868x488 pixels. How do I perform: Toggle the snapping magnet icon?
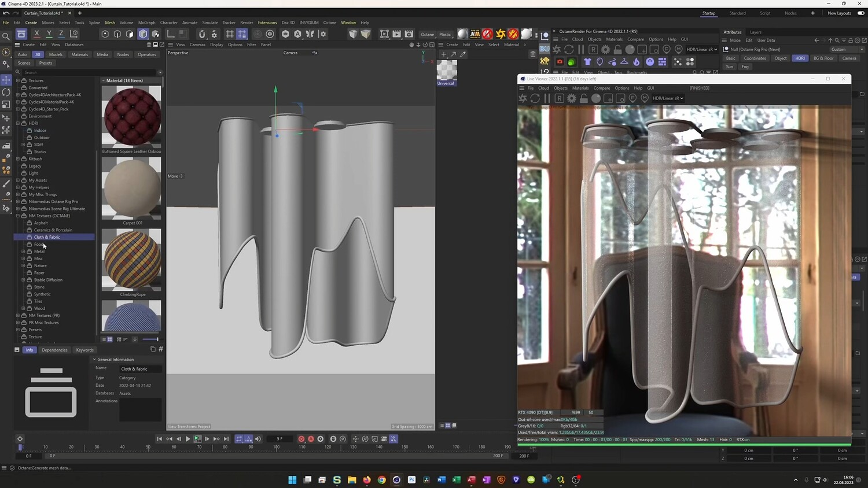(202, 34)
